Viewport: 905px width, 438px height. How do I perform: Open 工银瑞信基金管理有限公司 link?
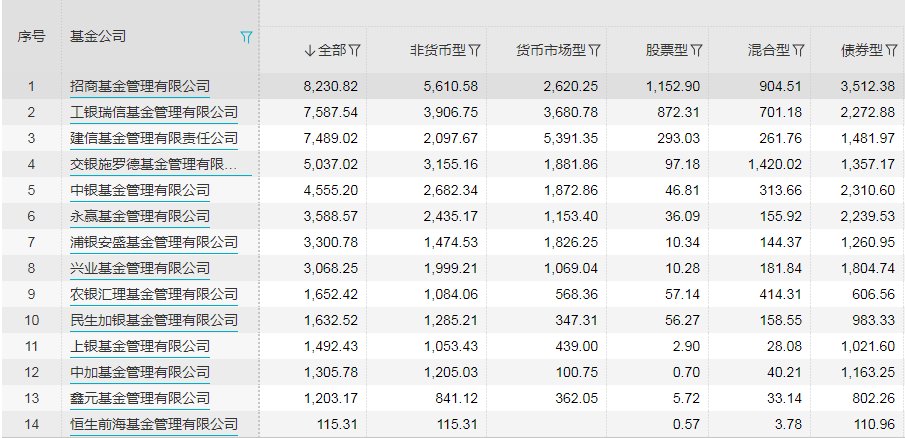(154, 113)
